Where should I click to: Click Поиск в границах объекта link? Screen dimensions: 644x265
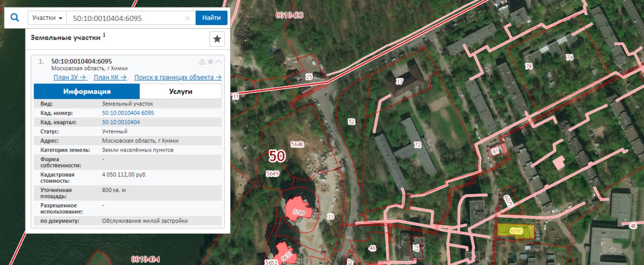pos(178,77)
